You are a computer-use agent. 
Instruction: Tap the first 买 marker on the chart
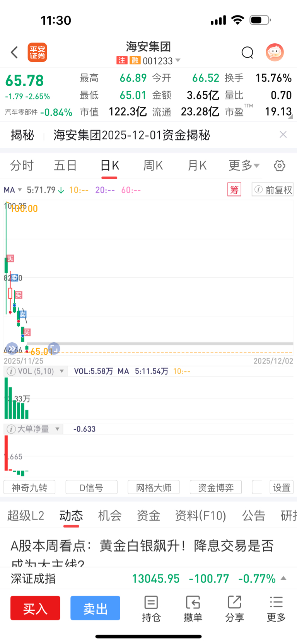pos(10,258)
